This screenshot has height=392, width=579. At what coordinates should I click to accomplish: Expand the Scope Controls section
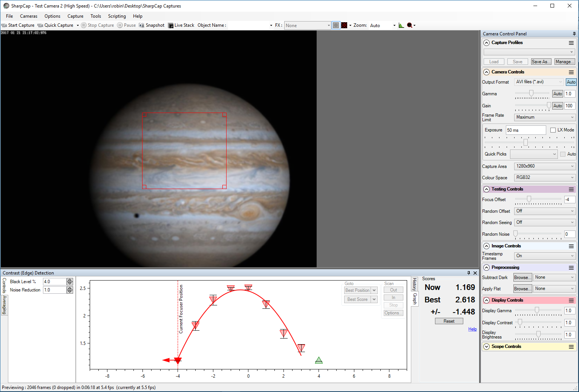click(x=487, y=346)
